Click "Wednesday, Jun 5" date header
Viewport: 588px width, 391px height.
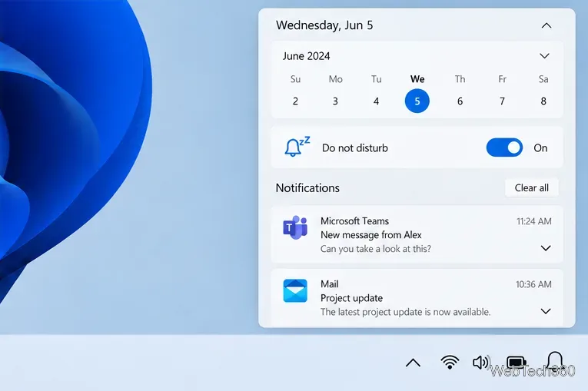(324, 25)
